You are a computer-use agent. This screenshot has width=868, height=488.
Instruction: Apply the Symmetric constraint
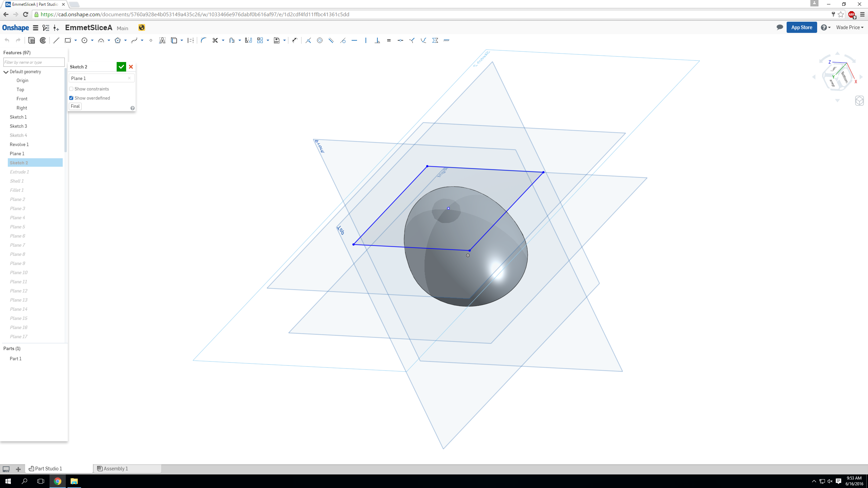point(435,40)
